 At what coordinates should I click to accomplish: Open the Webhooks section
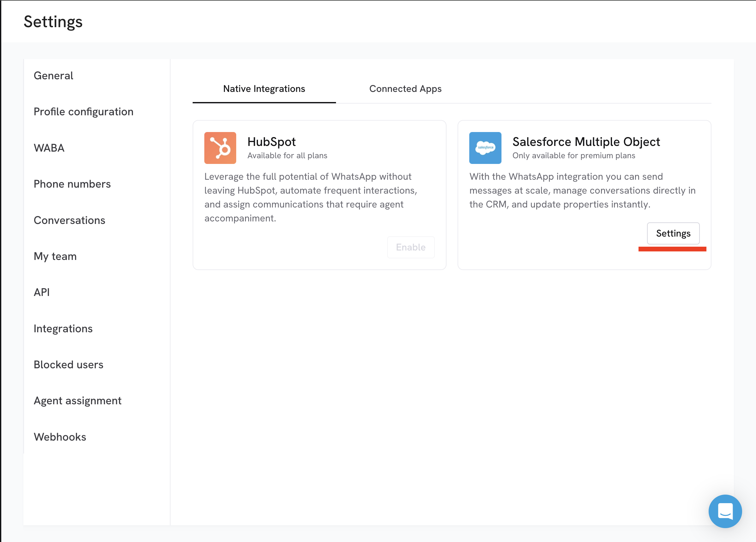pyautogui.click(x=60, y=437)
